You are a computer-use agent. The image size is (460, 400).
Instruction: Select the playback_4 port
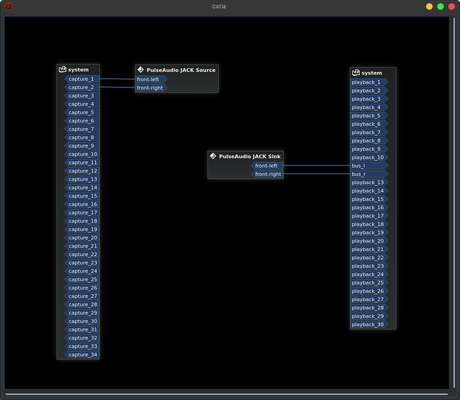369,107
